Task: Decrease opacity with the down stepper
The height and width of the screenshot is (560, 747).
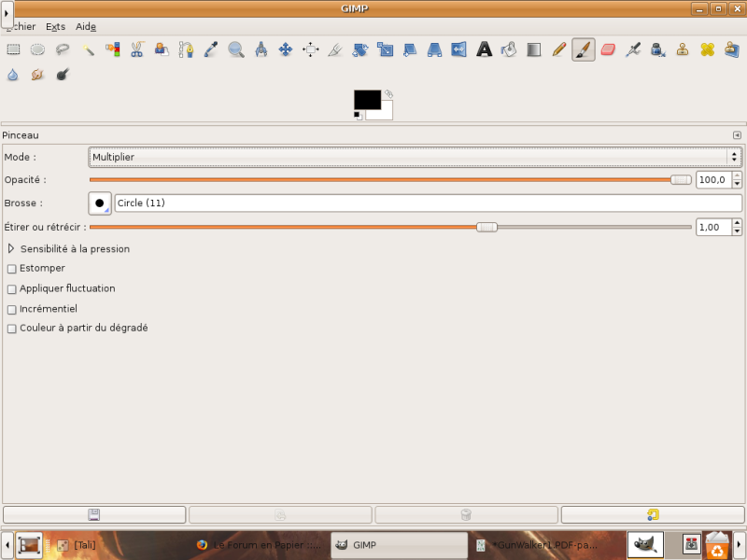Action: click(737, 184)
